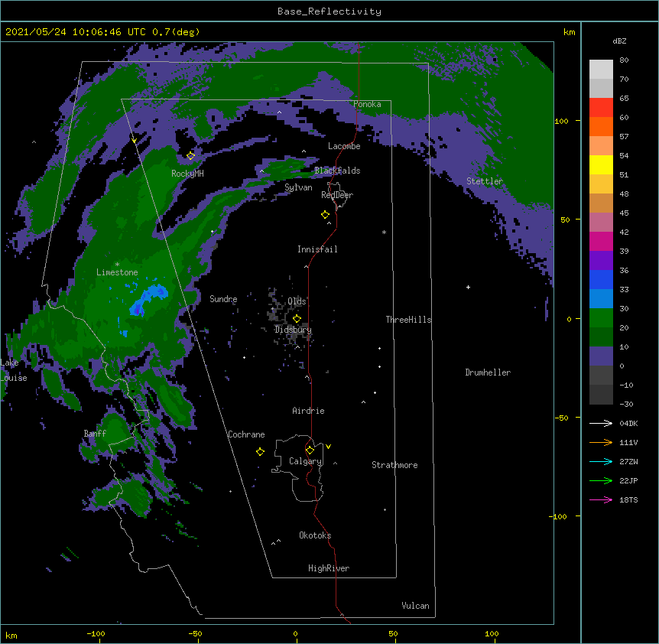Viewport: 659px width, 644px height.
Task: Click the Blackfalds label
Action: (x=337, y=171)
